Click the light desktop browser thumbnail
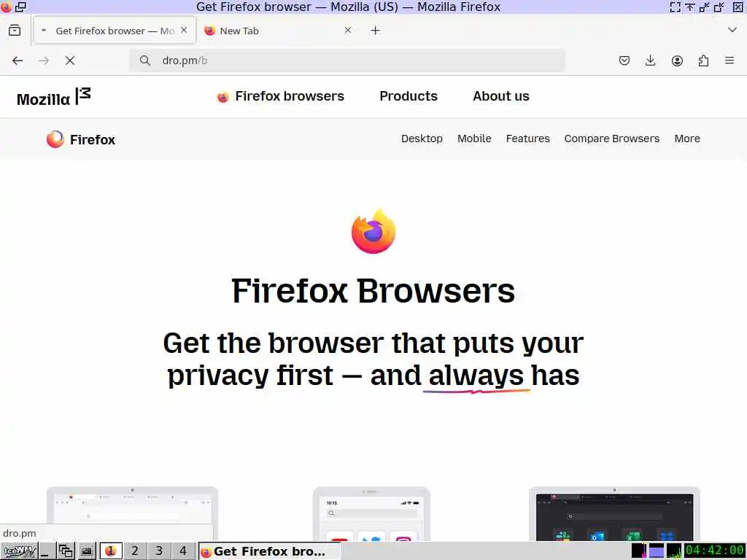 (x=132, y=513)
